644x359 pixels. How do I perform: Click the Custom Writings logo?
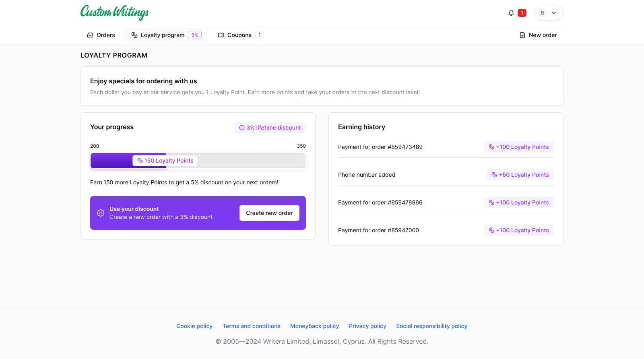point(115,12)
